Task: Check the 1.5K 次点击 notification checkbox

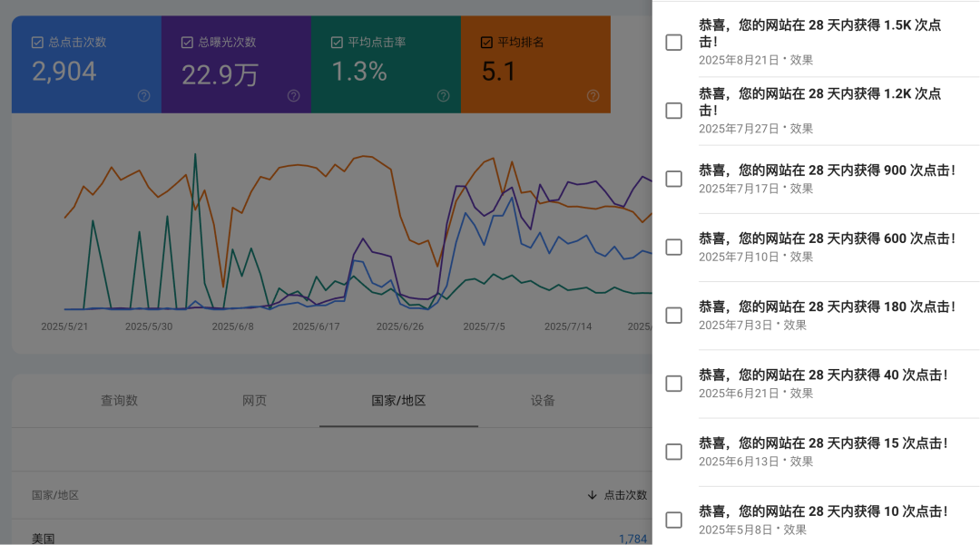Action: click(x=673, y=42)
